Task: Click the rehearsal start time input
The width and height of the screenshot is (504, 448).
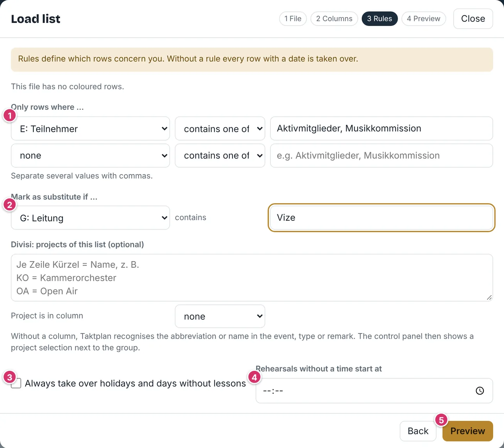Action: [374, 391]
